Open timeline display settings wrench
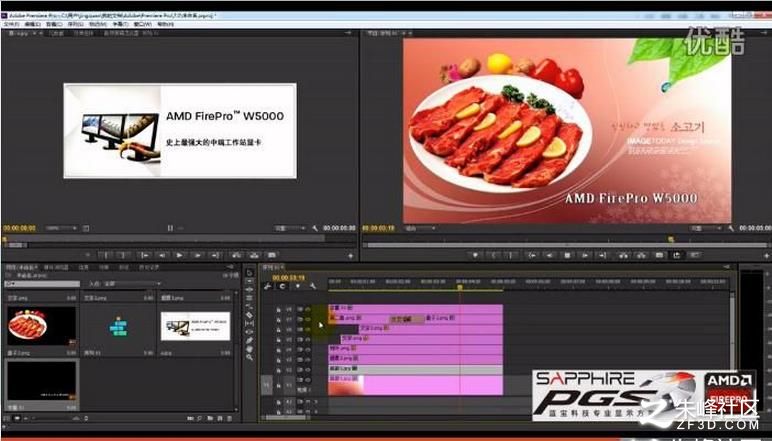The height and width of the screenshot is (441, 772). click(x=313, y=286)
